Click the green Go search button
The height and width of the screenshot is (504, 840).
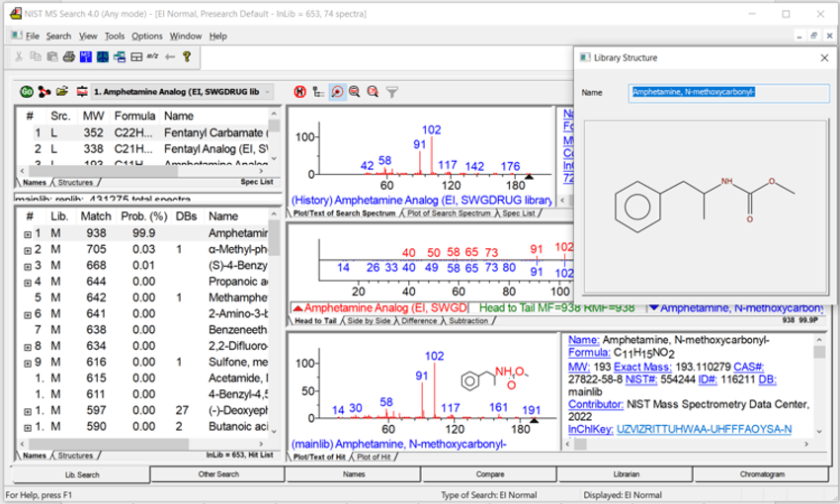coord(27,92)
